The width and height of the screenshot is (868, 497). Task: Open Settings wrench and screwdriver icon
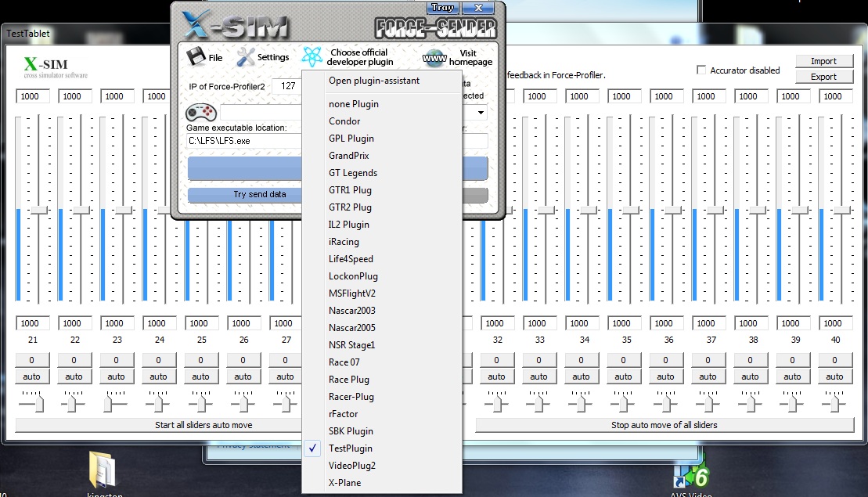[x=246, y=56]
